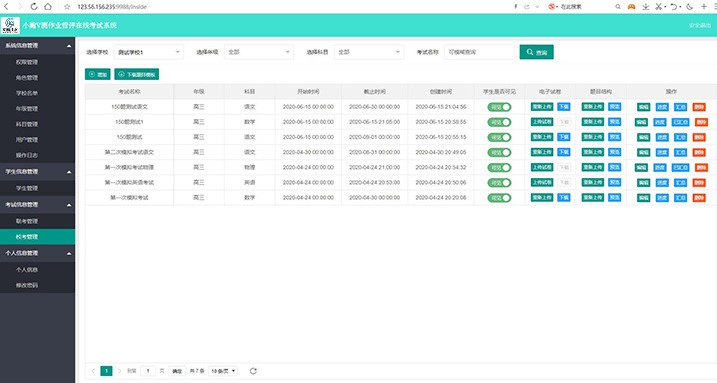
Task: Click the site logo in the header
Action: 10,25
